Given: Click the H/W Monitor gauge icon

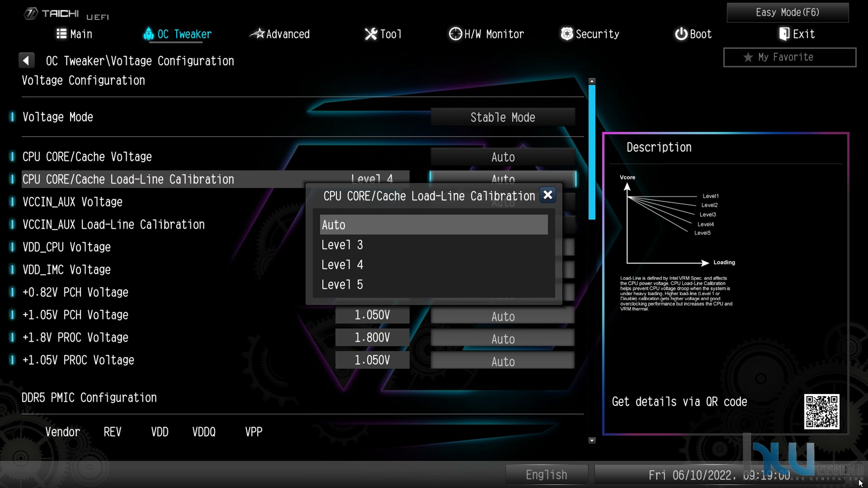Looking at the screenshot, I should pos(455,34).
